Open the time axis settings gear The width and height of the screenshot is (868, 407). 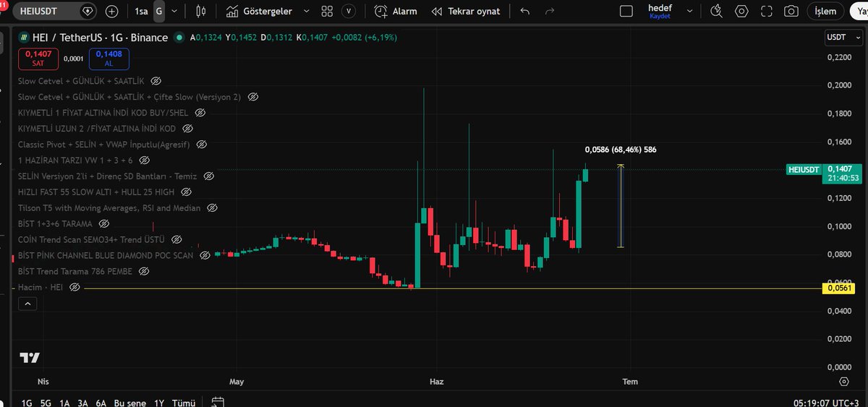(x=844, y=381)
